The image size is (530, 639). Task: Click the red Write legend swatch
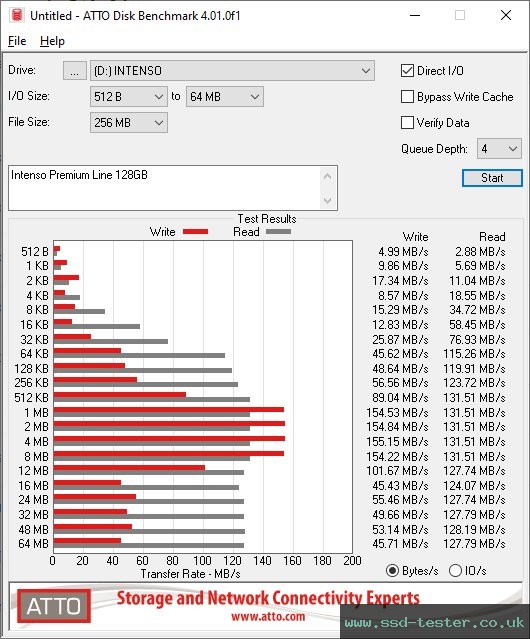tap(196, 231)
